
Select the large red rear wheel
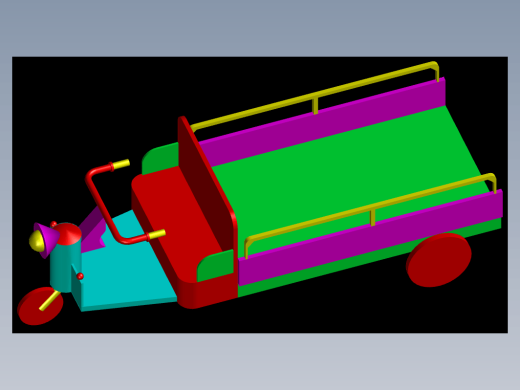coord(439,260)
